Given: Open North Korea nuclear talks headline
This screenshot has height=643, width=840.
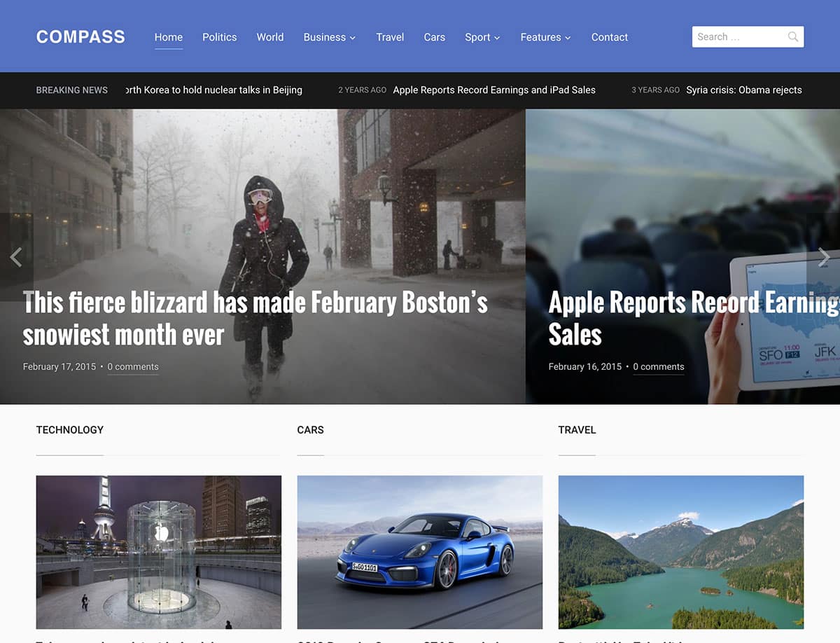Looking at the screenshot, I should [214, 90].
